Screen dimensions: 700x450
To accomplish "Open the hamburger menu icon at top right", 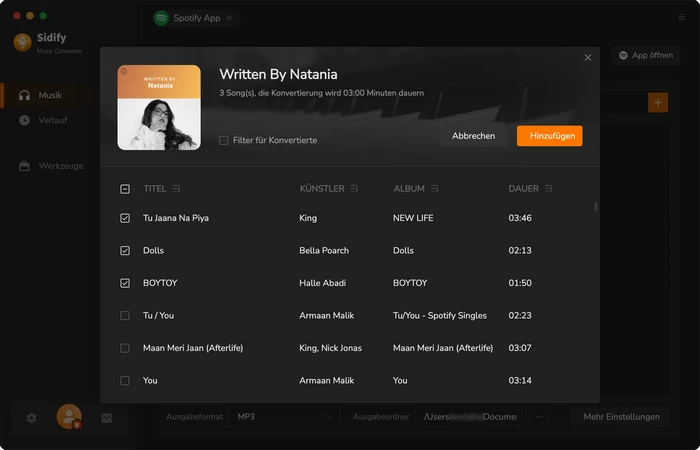I will tap(682, 17).
